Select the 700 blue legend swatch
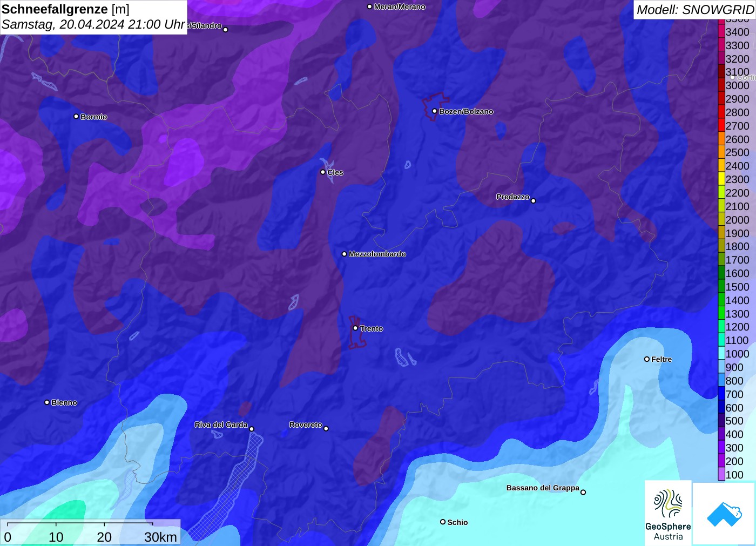Viewport: 756px width, 546px height. (721, 394)
